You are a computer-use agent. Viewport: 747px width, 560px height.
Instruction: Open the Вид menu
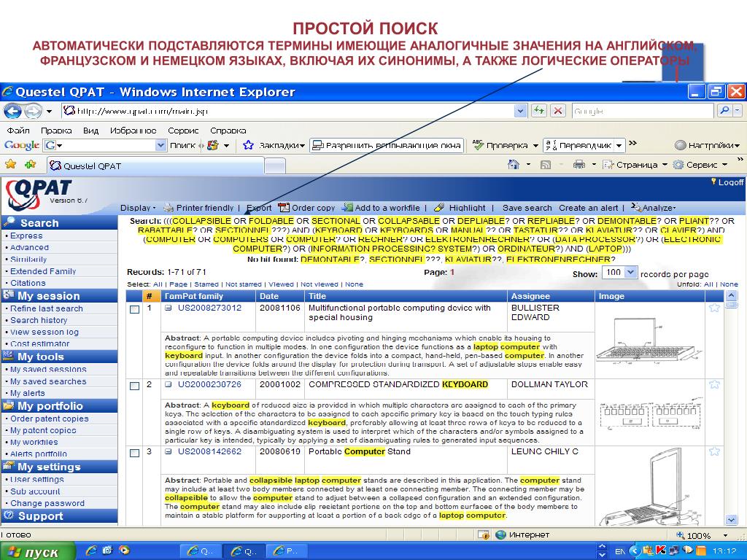point(90,131)
